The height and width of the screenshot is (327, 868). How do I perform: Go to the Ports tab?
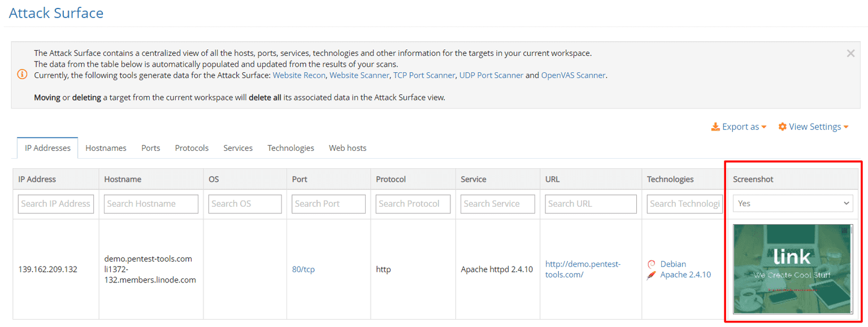tap(150, 148)
